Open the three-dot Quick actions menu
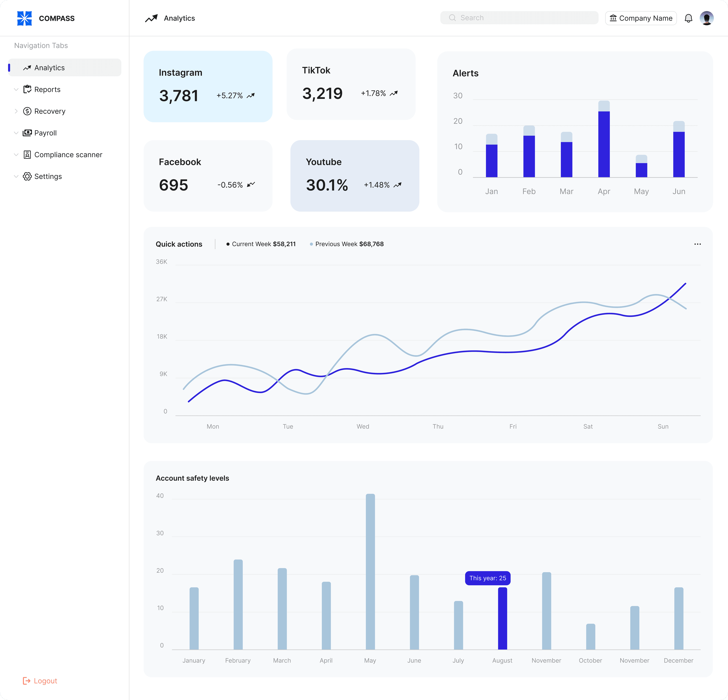Viewport: 728px width, 700px height. 697,244
